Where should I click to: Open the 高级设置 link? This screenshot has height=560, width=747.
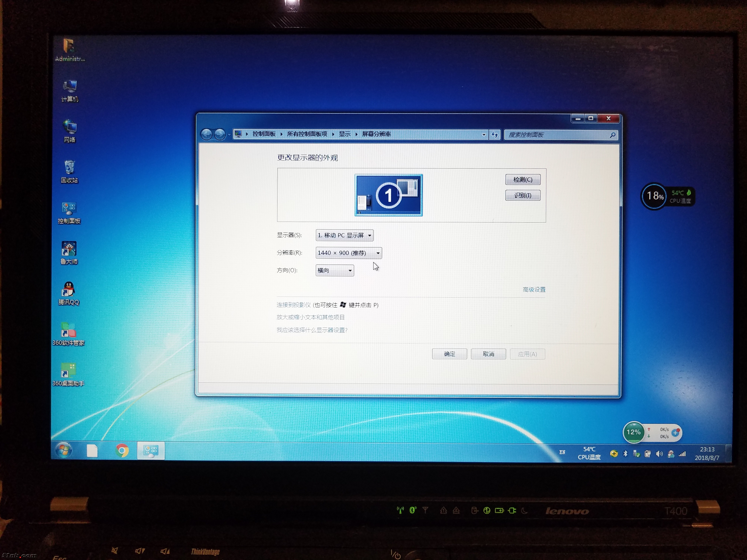coord(534,290)
